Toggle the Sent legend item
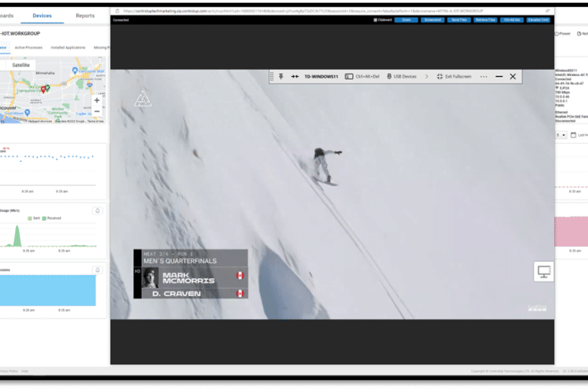Screen dimensions: 588x389 click(x=34, y=218)
